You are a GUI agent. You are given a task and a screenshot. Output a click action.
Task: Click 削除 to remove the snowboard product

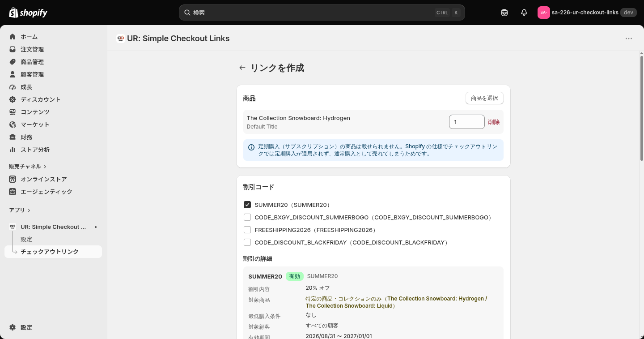pyautogui.click(x=494, y=122)
